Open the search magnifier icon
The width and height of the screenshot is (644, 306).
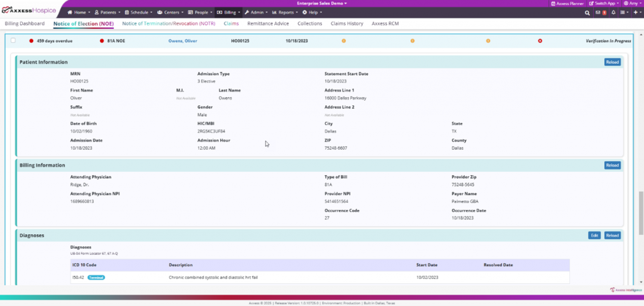pos(587,13)
